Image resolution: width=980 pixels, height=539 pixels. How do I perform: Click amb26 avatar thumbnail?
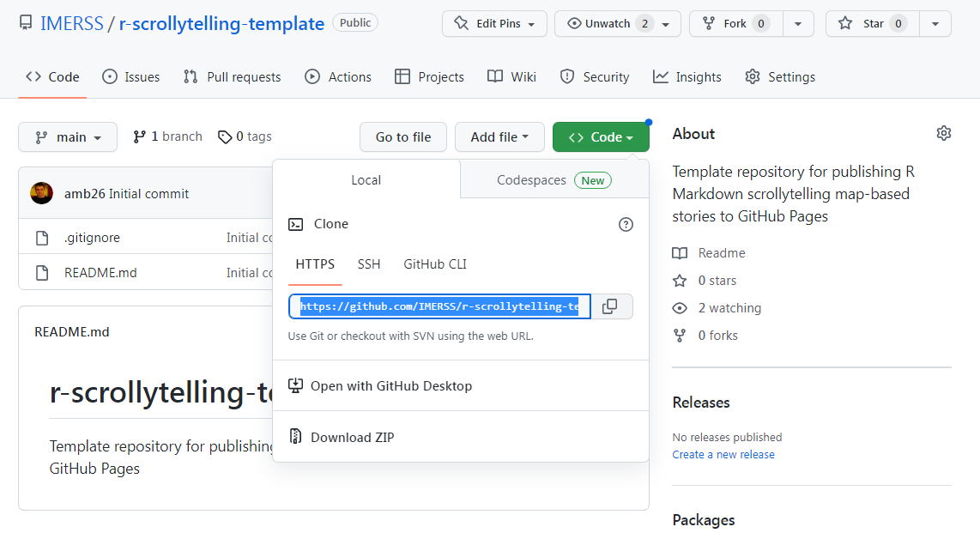point(41,193)
